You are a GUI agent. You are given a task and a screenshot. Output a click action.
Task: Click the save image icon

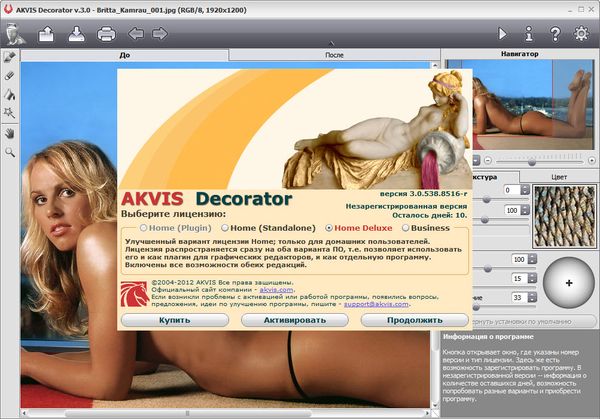coord(75,35)
